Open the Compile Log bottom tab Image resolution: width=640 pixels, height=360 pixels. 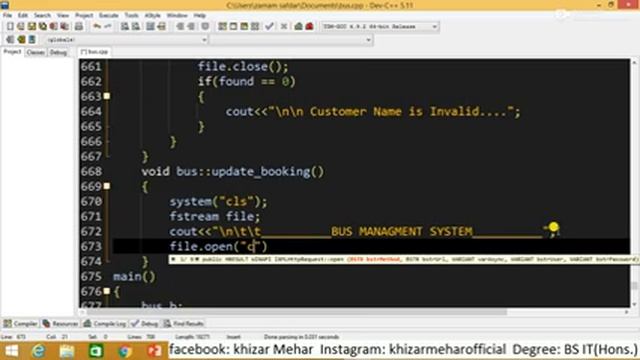(x=104, y=323)
